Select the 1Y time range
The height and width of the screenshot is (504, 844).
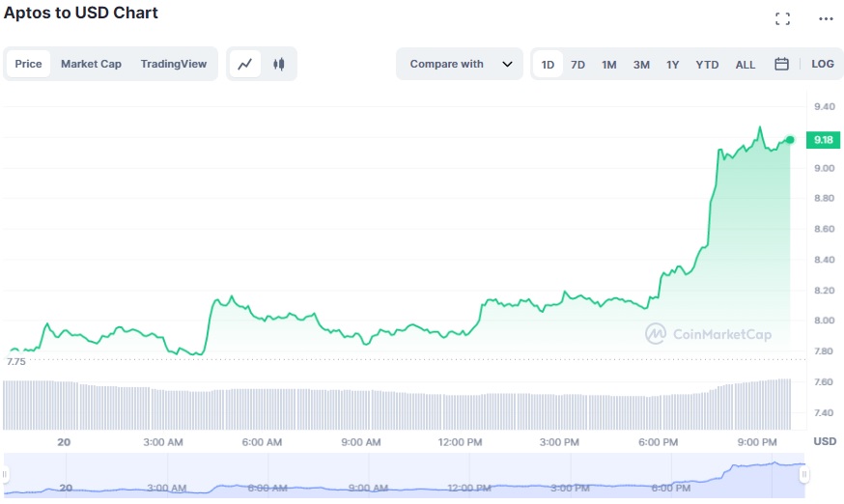(673, 65)
